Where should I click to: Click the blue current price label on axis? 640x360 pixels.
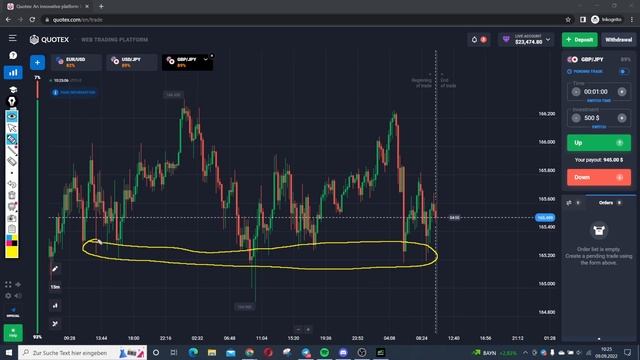point(545,218)
